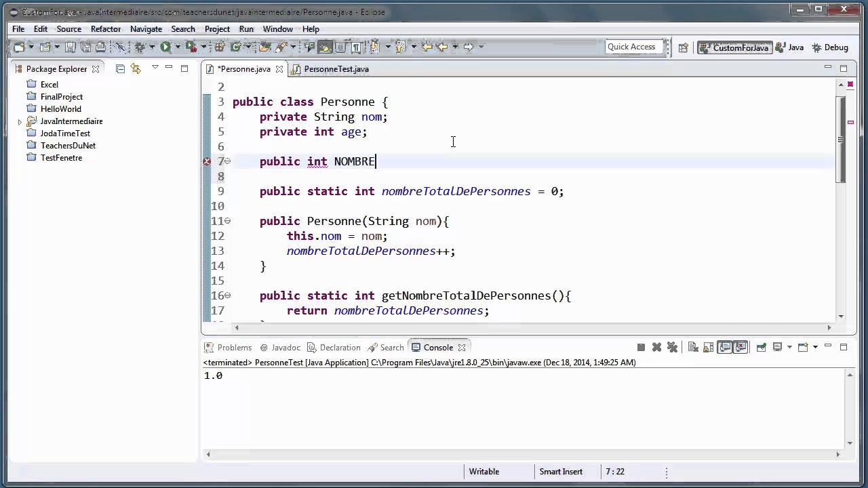868x488 pixels.
Task: Close the Personne.java editor tab
Action: [x=279, y=69]
